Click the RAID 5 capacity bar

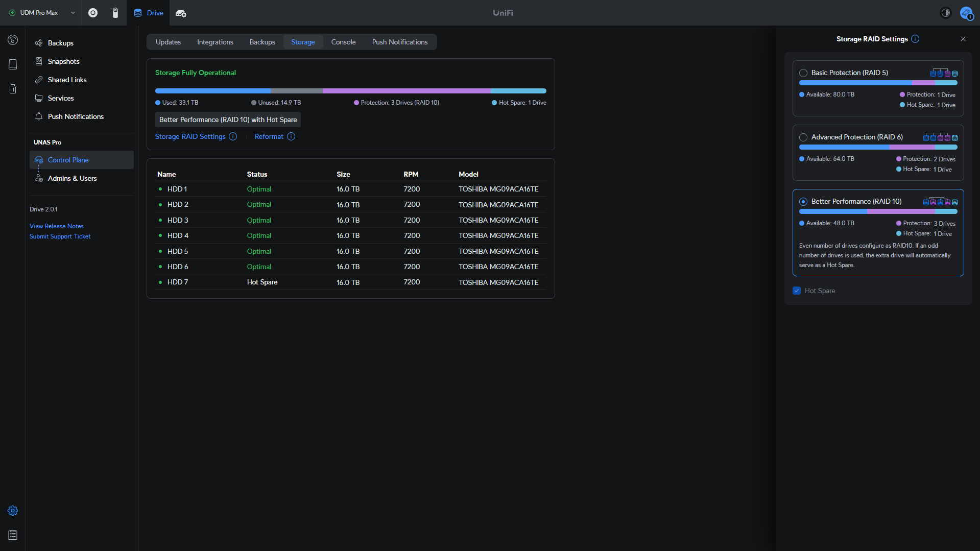(878, 83)
